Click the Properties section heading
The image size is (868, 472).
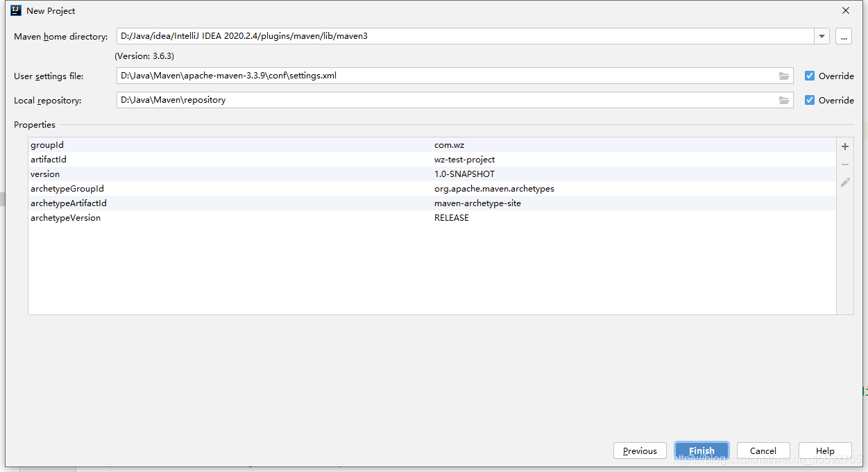coord(35,125)
